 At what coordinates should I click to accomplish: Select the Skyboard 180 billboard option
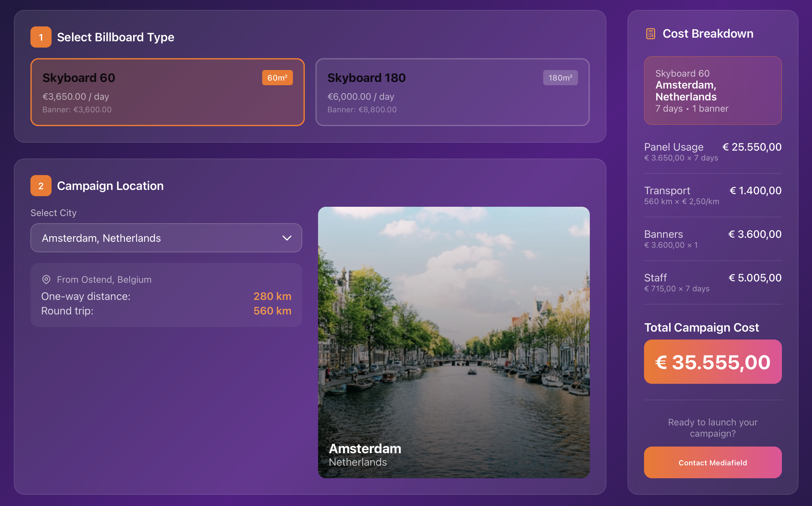tap(452, 92)
